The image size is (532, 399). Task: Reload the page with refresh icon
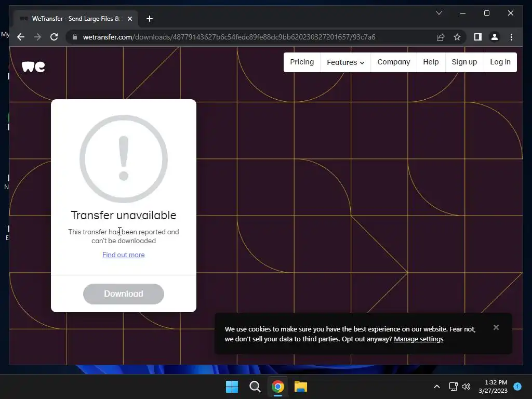54,37
